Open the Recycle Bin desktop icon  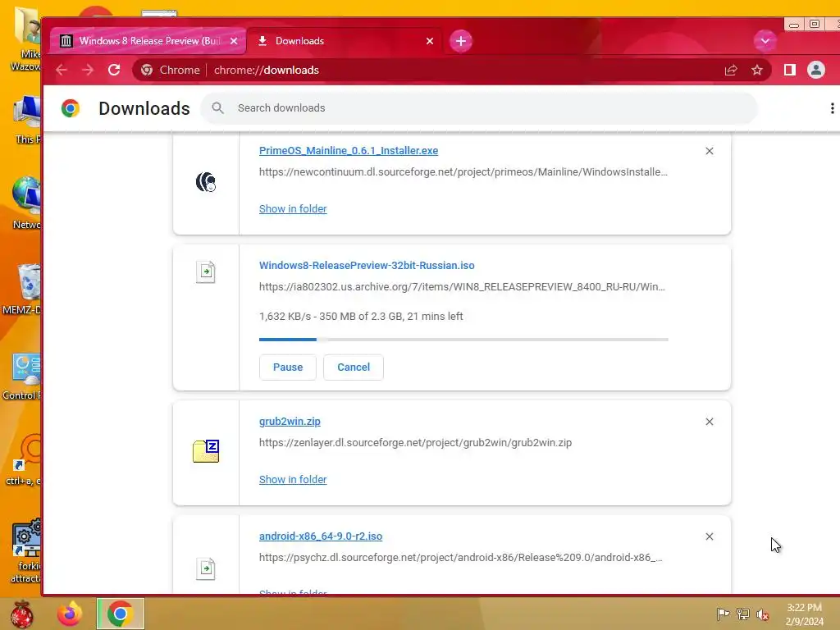[x=28, y=282]
